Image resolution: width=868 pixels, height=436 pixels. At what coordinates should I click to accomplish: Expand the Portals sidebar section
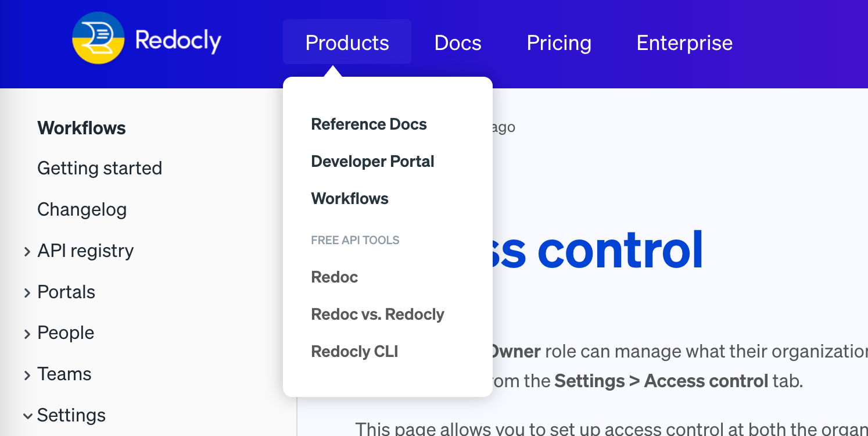coord(27,292)
